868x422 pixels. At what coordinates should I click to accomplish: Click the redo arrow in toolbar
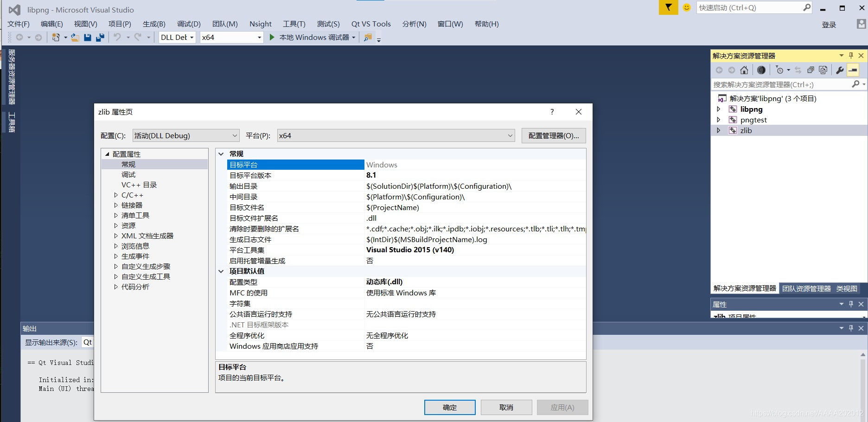(x=138, y=38)
